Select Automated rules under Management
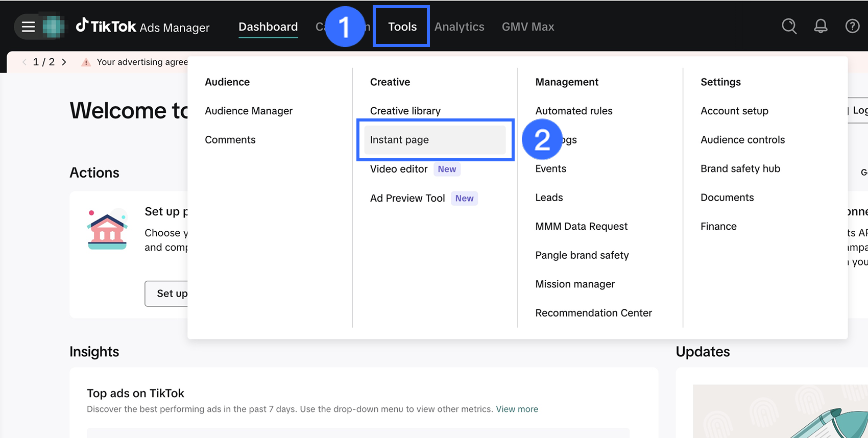Screen dimensions: 868x438 [x=573, y=111]
